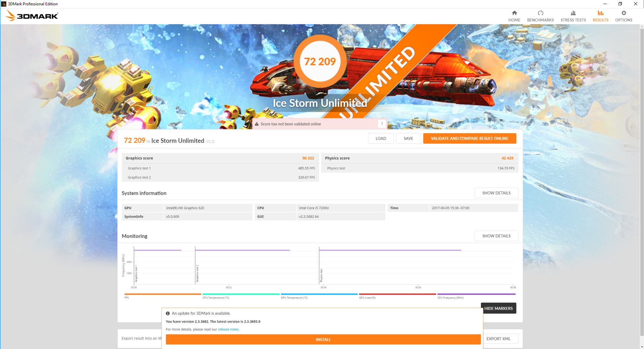Toggle the FPS legend in monitoring chart

click(x=163, y=296)
